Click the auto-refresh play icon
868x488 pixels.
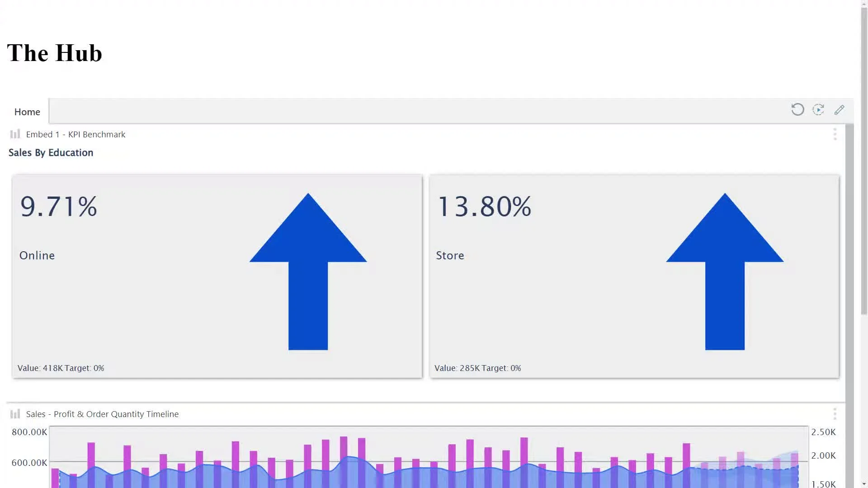tap(818, 110)
